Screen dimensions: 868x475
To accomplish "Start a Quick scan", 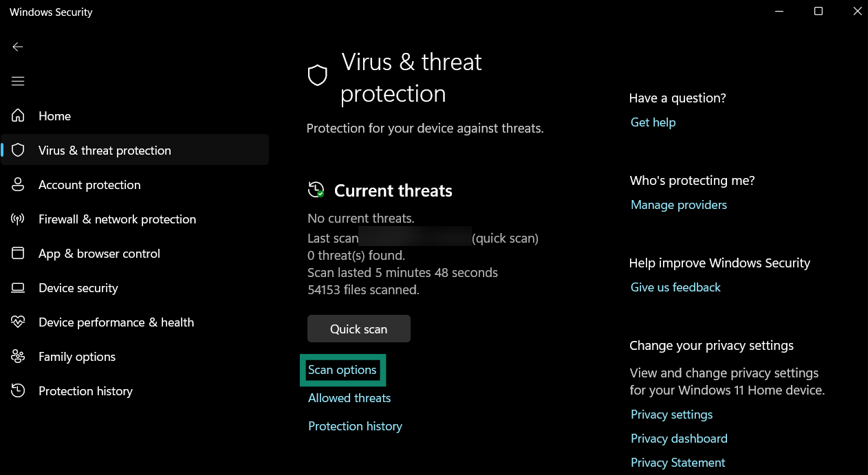I will (358, 328).
